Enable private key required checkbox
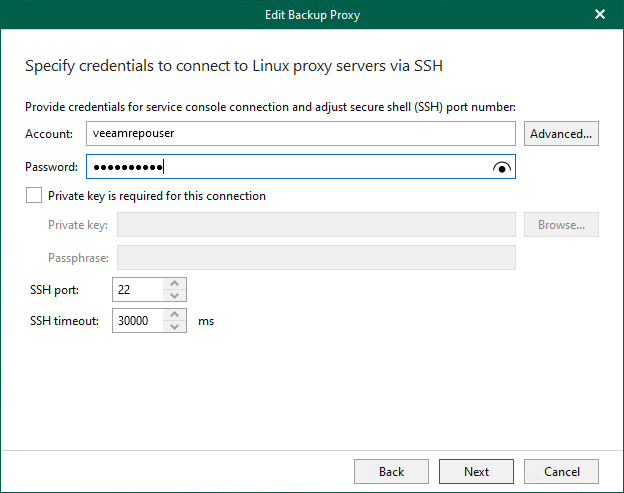The height and width of the screenshot is (493, 624). (x=35, y=196)
